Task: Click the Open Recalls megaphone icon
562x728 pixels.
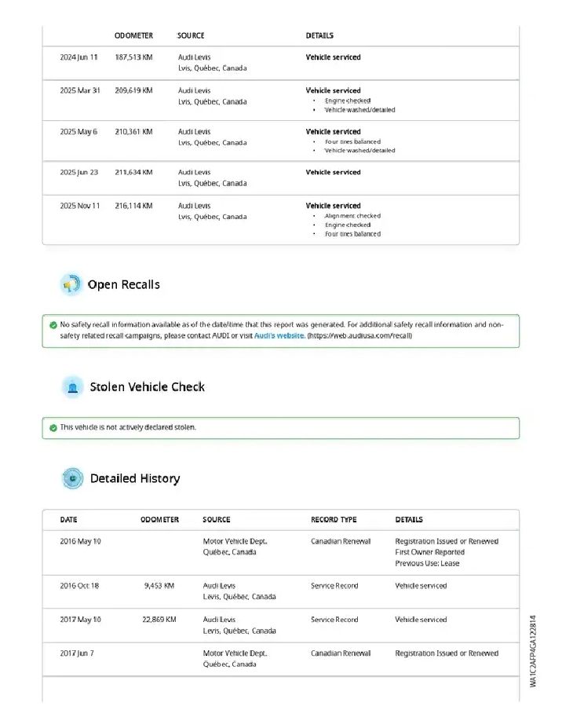Action: 71,284
